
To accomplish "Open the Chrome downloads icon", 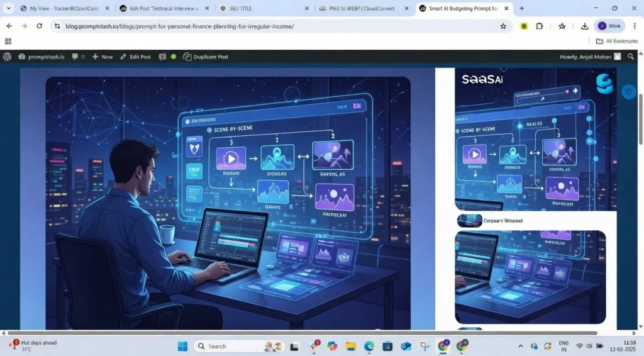I will (x=584, y=26).
